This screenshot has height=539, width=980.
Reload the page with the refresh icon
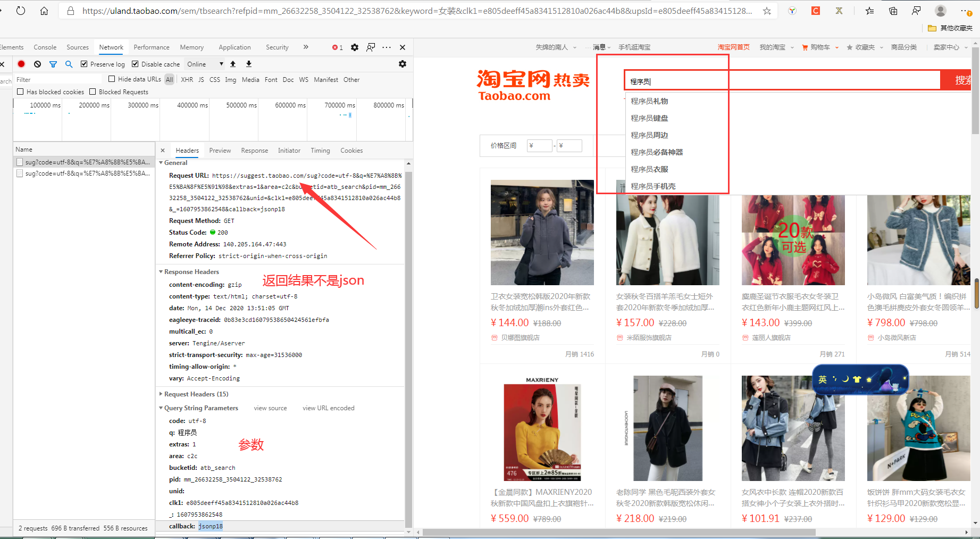(21, 11)
